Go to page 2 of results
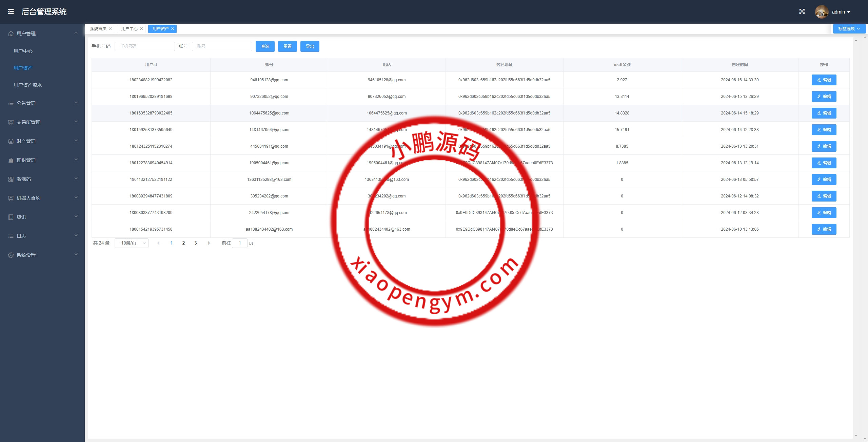868x442 pixels. point(183,243)
